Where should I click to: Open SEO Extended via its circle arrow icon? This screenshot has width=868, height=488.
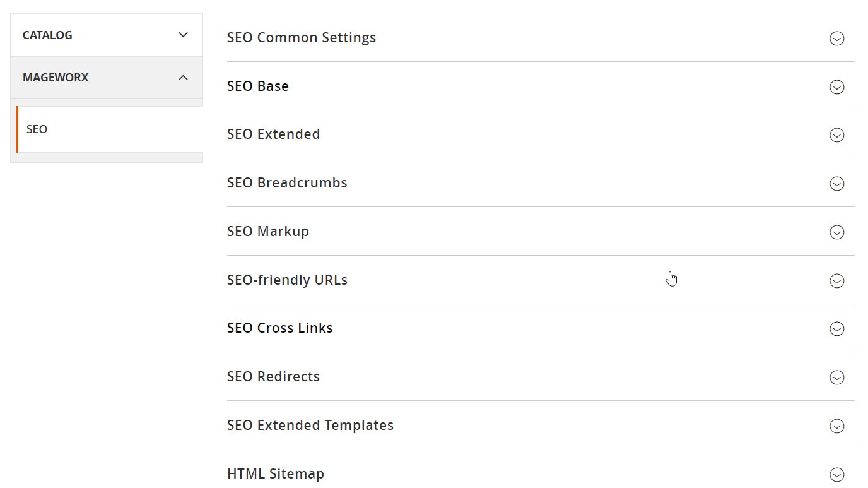click(x=836, y=135)
